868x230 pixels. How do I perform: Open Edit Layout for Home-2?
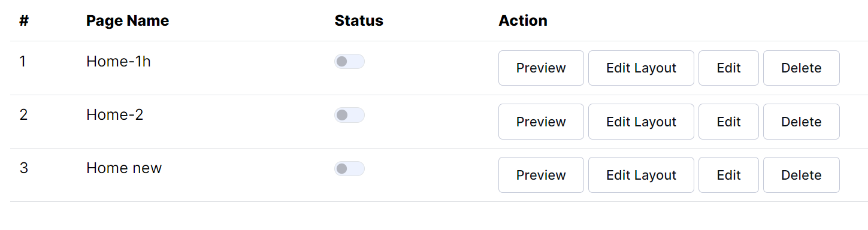(x=641, y=122)
